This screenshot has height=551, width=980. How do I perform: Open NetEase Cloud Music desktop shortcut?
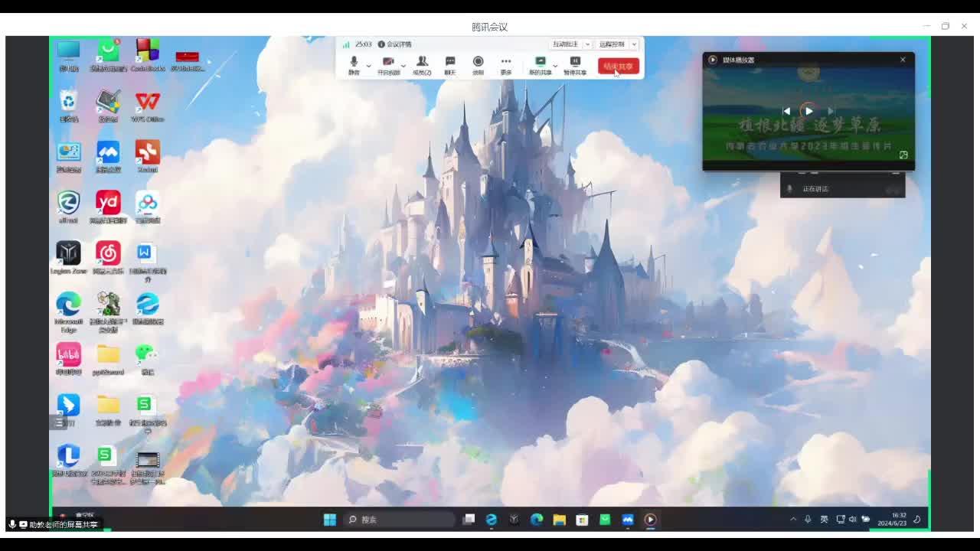tap(108, 257)
